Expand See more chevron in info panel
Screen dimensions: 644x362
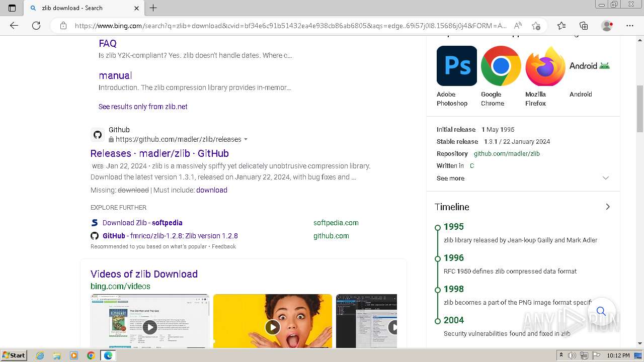(606, 178)
